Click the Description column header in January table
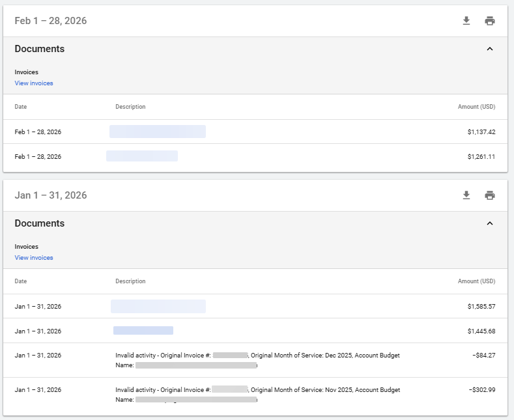The width and height of the screenshot is (514, 420). 130,281
